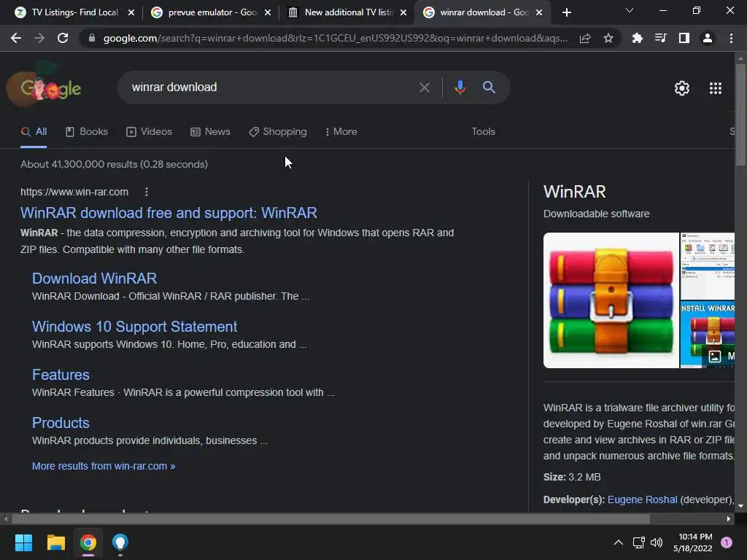
Task: Click Chrome icon in taskbar
Action: coord(88,542)
